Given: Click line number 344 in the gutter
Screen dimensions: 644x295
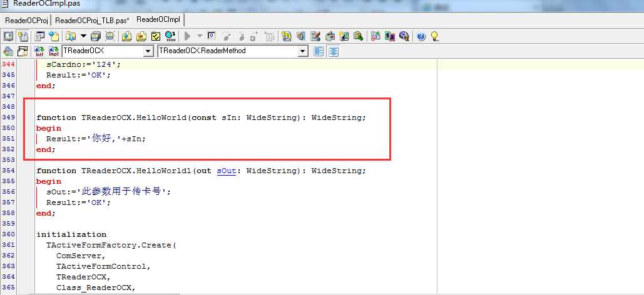Looking at the screenshot, I should click(x=8, y=64).
